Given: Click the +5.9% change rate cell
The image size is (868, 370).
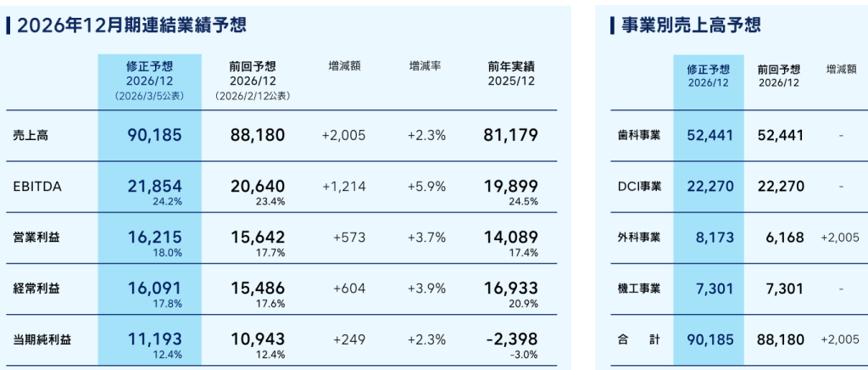Looking at the screenshot, I should click(x=426, y=187).
